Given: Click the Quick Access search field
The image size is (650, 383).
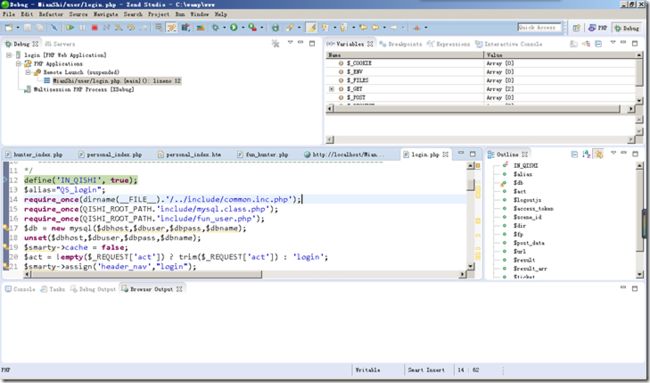Looking at the screenshot, I should [539, 27].
